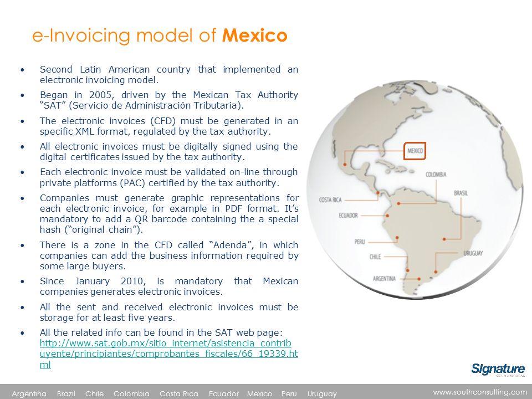The height and width of the screenshot is (399, 532).
Task: Click Costa Rica in the footer country list
Action: [x=179, y=393]
